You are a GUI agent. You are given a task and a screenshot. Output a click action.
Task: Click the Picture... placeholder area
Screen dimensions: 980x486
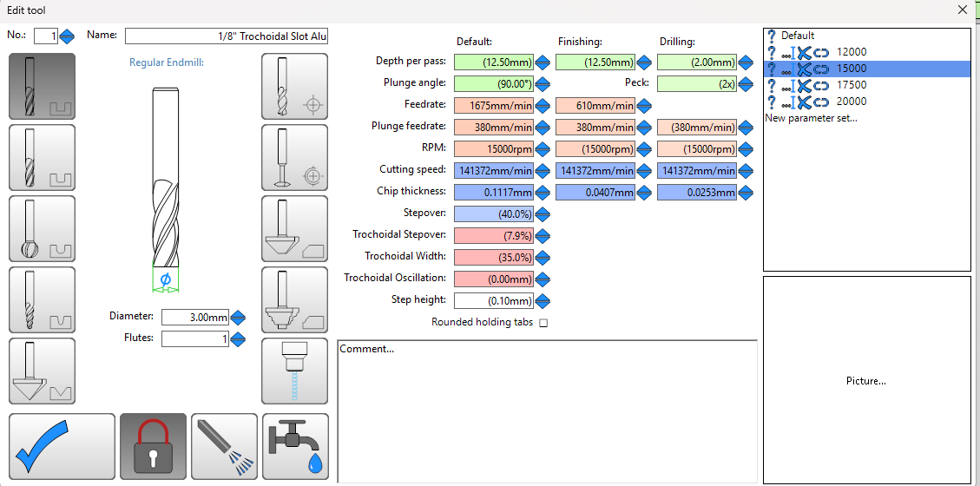point(866,380)
